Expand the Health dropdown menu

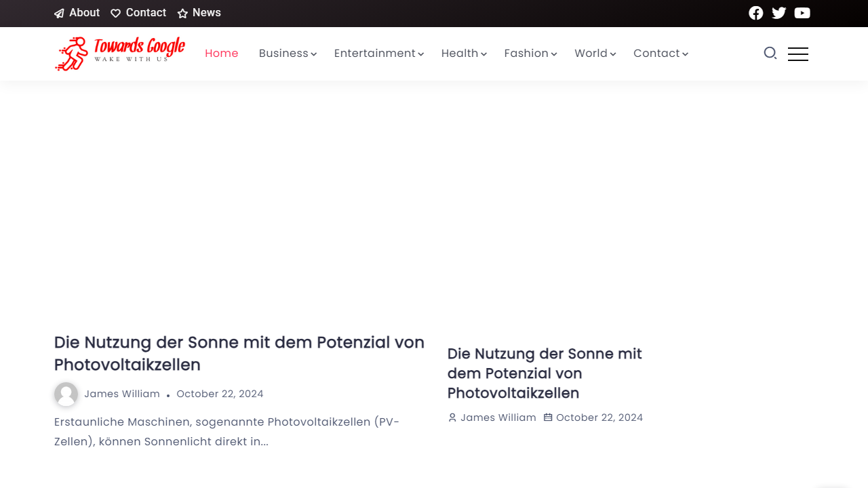pos(484,54)
